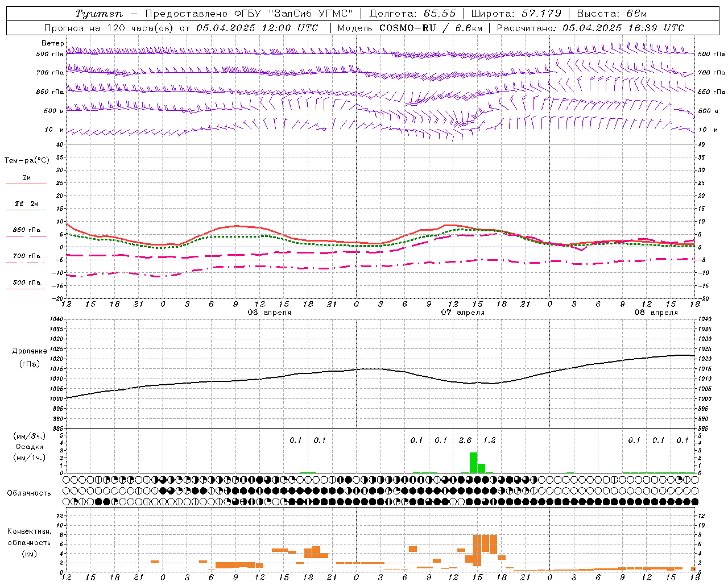Select the text Предоставлено ФГБУ "ЗапСиб УГМС"
Viewport: 728px width, 582px height.
pos(249,14)
